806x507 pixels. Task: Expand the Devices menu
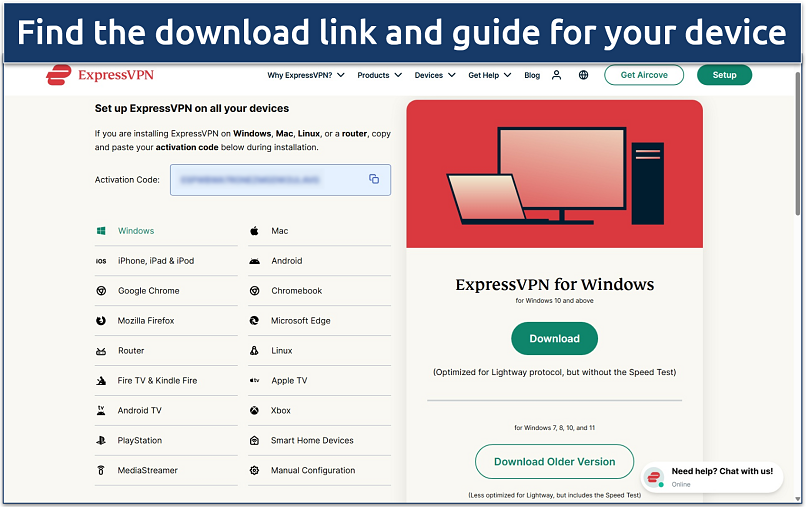tap(435, 75)
